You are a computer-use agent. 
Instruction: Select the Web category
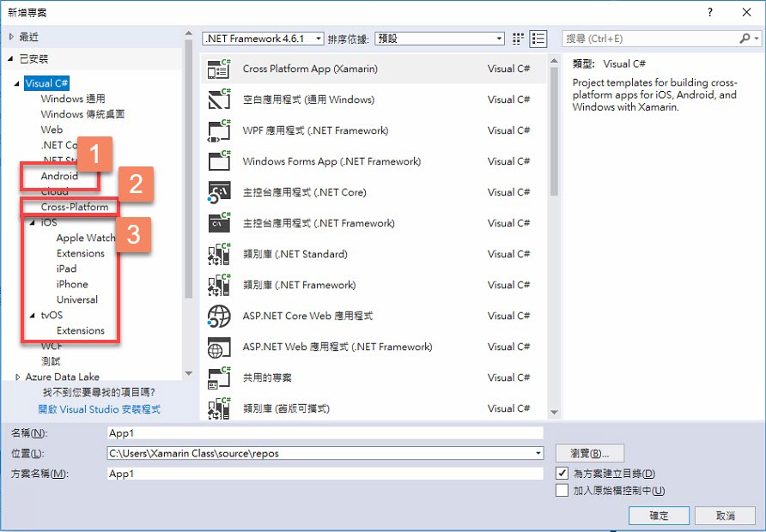pyautogui.click(x=52, y=130)
